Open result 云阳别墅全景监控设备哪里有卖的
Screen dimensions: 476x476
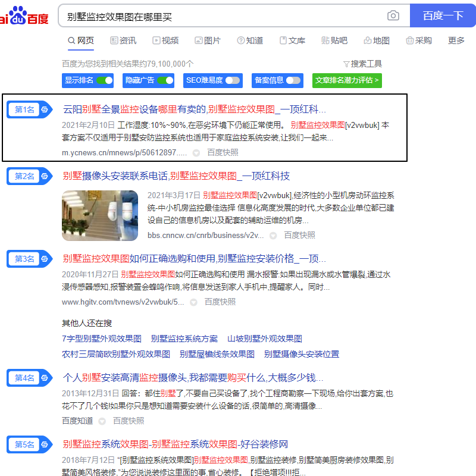[x=195, y=109]
